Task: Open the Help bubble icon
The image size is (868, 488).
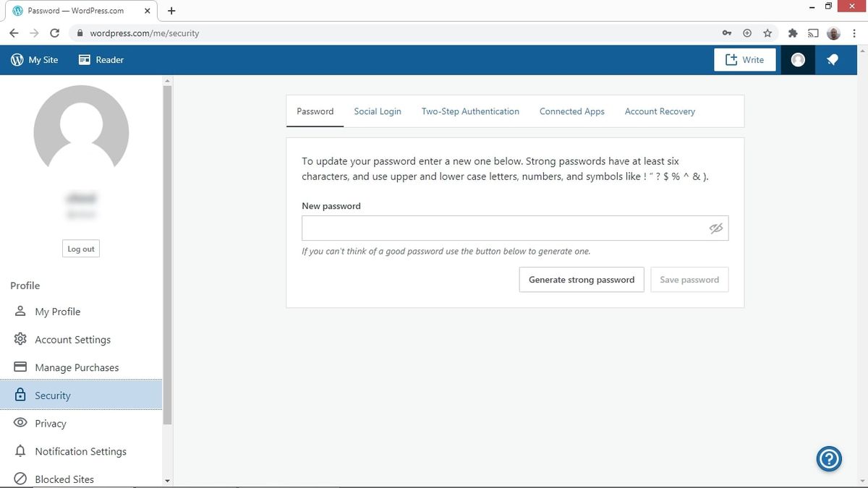Action: click(x=828, y=458)
